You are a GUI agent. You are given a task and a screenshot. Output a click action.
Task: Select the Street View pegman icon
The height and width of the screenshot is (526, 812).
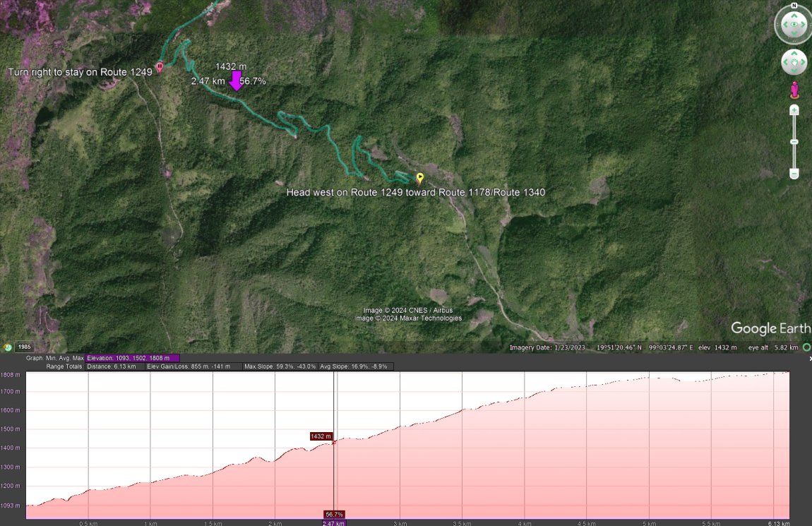(x=794, y=89)
